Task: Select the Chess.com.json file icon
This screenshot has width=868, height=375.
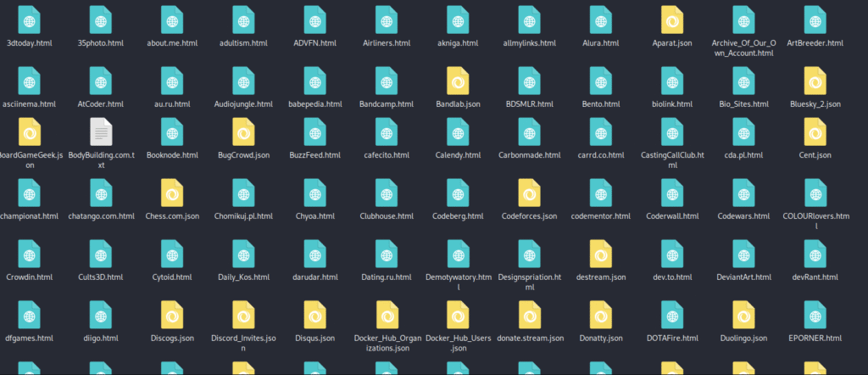Action: [x=172, y=193]
